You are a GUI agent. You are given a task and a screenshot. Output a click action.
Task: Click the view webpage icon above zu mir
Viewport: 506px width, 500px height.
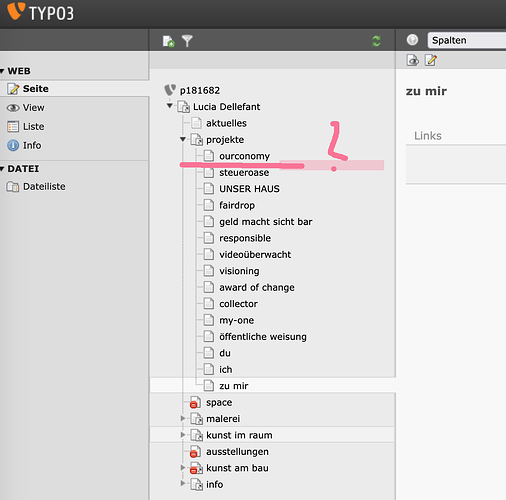click(413, 60)
